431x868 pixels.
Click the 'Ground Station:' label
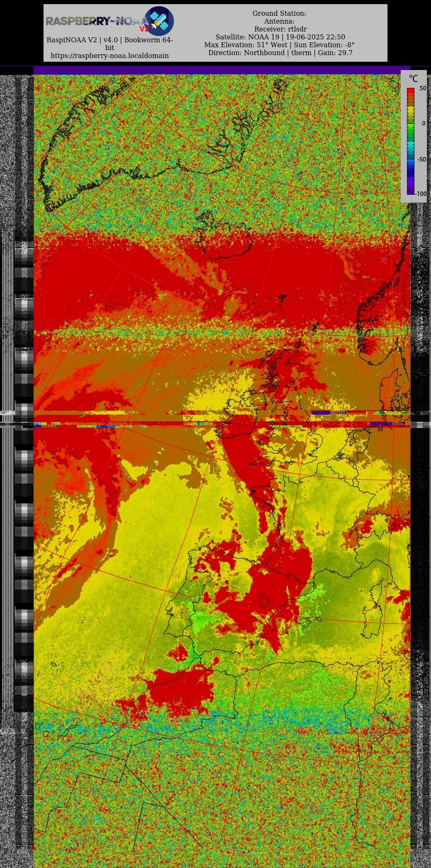[279, 13]
